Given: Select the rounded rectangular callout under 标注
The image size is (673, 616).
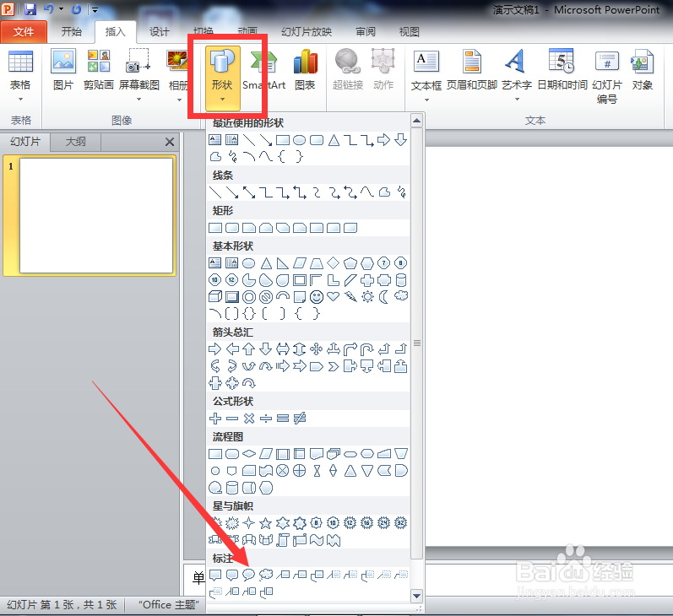Looking at the screenshot, I should tap(232, 575).
